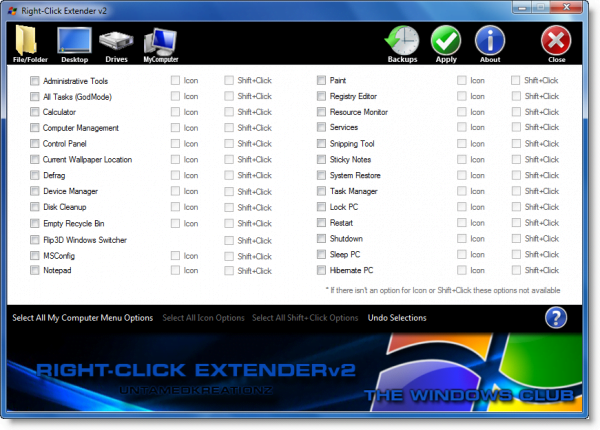Toggle Shift+Click checkbox for Device Manager
This screenshot has width=600, height=430.
(x=229, y=191)
